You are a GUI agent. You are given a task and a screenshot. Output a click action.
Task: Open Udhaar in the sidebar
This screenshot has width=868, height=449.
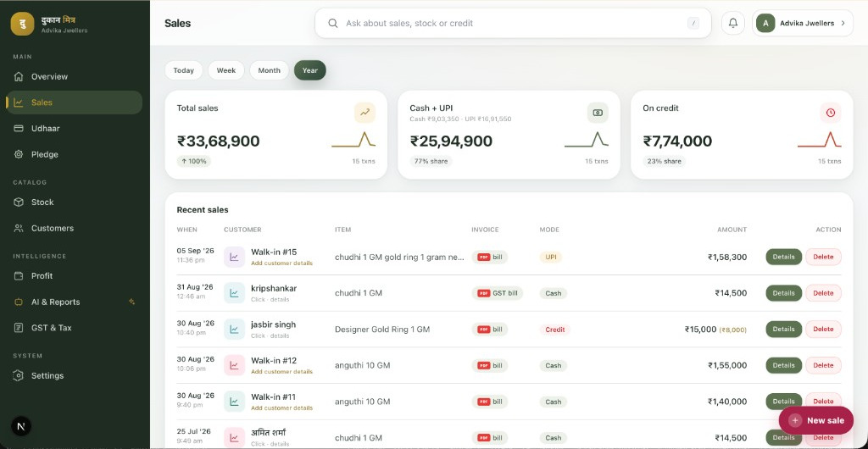75,128
